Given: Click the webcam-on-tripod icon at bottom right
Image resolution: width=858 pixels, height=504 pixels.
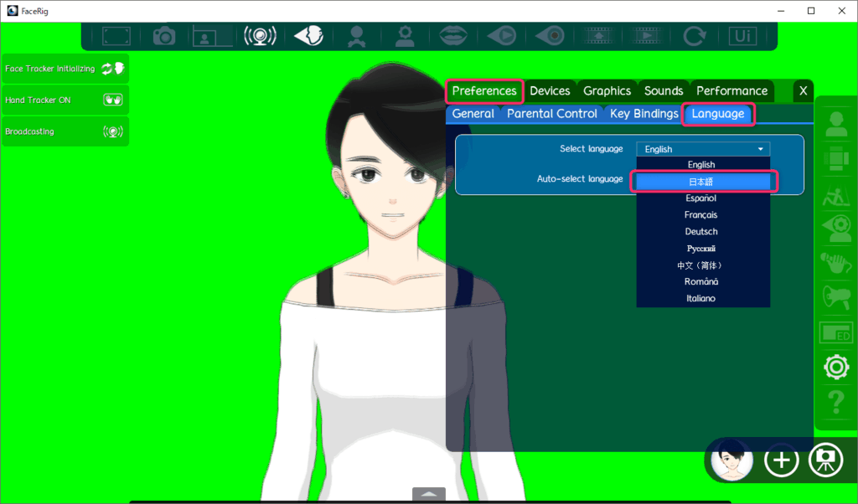Looking at the screenshot, I should click(825, 460).
